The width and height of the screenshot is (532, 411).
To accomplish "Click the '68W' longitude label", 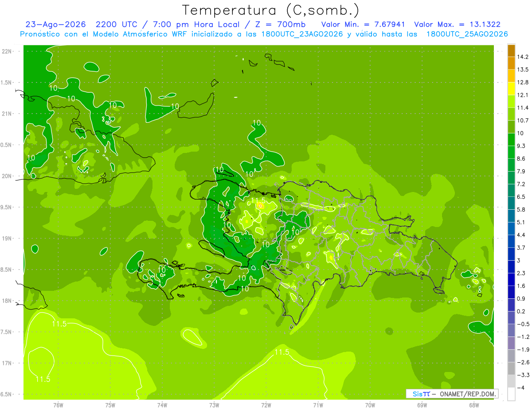I will (x=473, y=405).
